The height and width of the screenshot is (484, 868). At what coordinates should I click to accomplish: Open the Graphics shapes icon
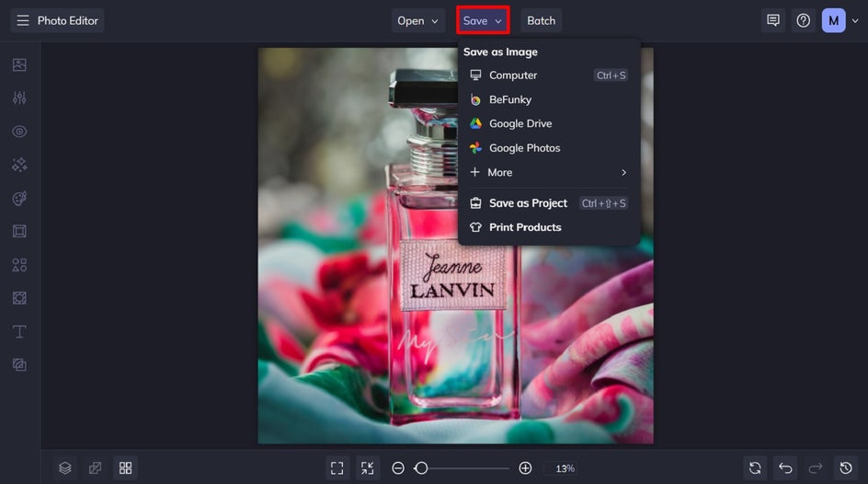coord(19,265)
